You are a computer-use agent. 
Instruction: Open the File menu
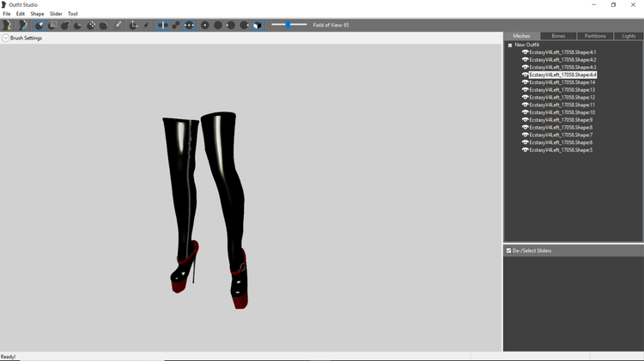point(7,14)
